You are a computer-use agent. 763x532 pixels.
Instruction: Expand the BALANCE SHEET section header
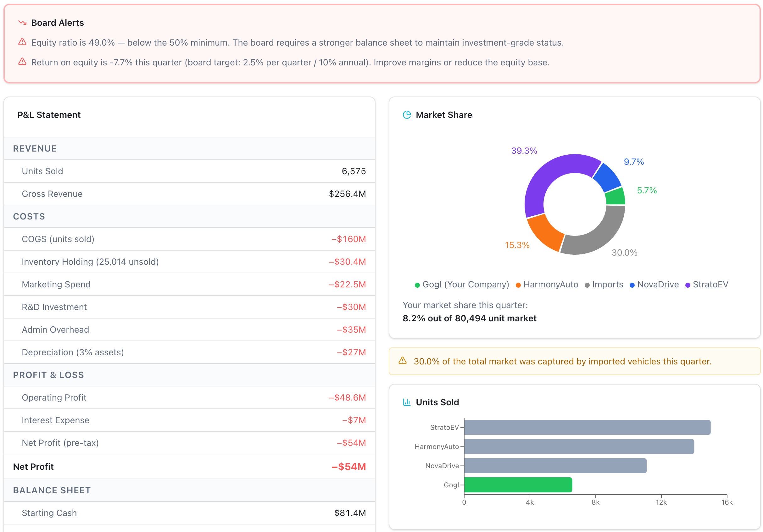[52, 490]
